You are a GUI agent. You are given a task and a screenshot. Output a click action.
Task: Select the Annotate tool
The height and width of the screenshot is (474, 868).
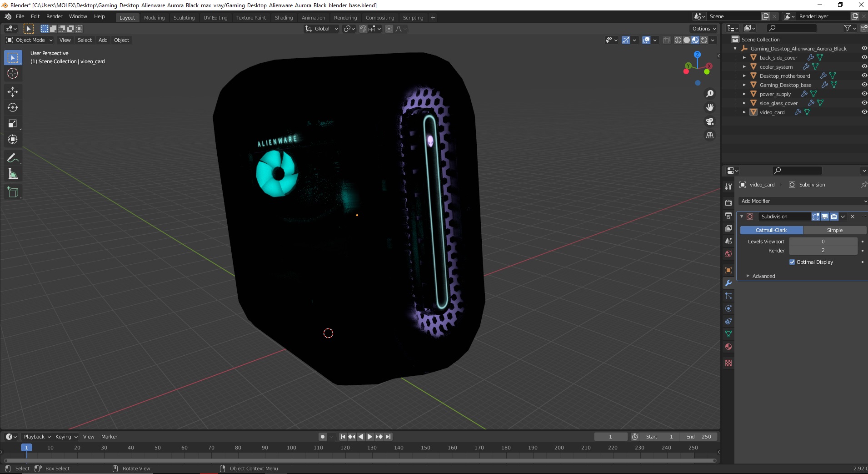click(x=13, y=158)
